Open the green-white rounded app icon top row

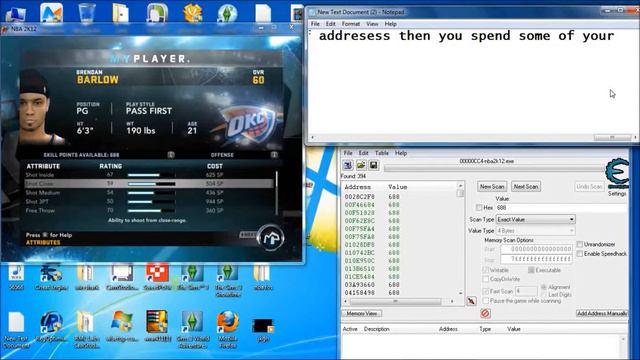157,13
